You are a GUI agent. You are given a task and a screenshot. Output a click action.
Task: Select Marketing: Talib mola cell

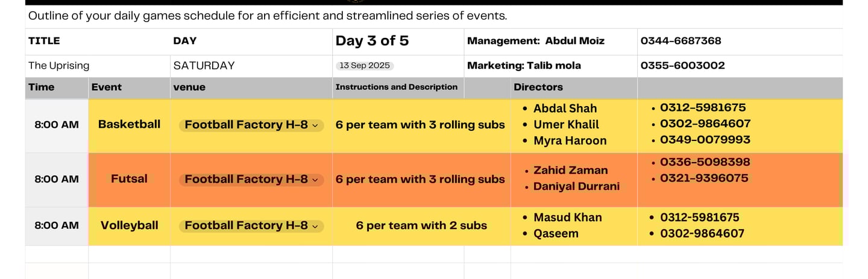click(x=550, y=66)
